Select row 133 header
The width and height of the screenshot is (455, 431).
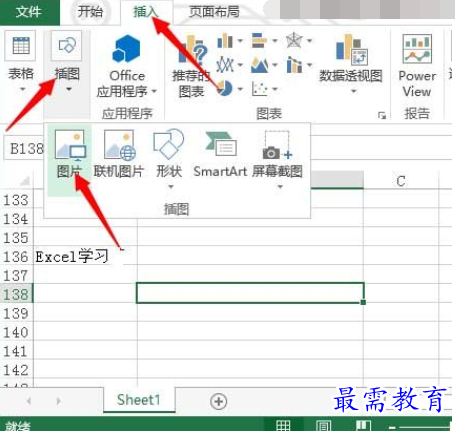tap(16, 200)
